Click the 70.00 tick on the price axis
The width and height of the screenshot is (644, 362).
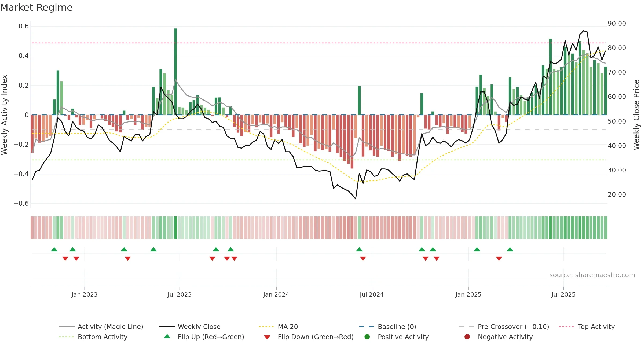[x=617, y=72]
